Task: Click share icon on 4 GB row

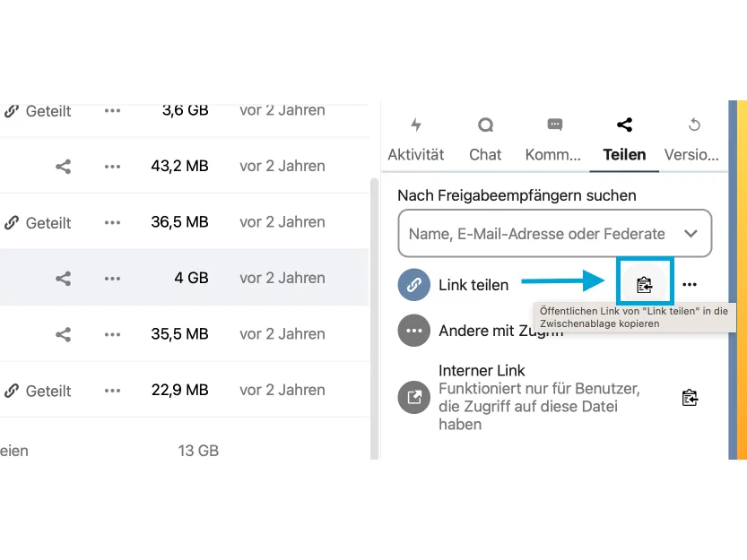Action: [63, 278]
